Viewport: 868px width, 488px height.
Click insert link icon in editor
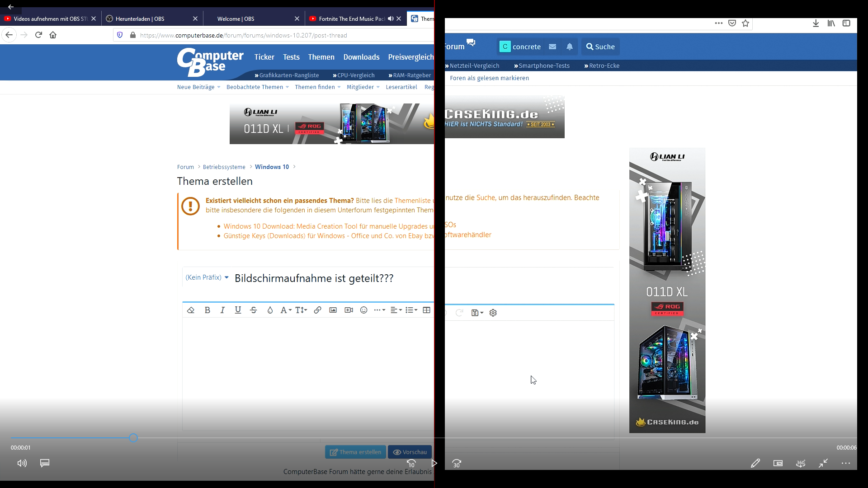(318, 310)
